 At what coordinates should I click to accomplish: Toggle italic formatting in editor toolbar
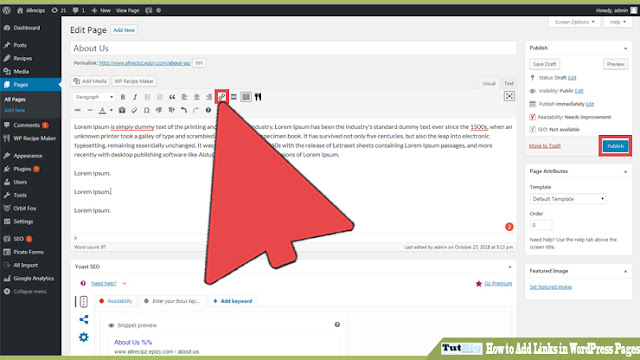(x=135, y=97)
